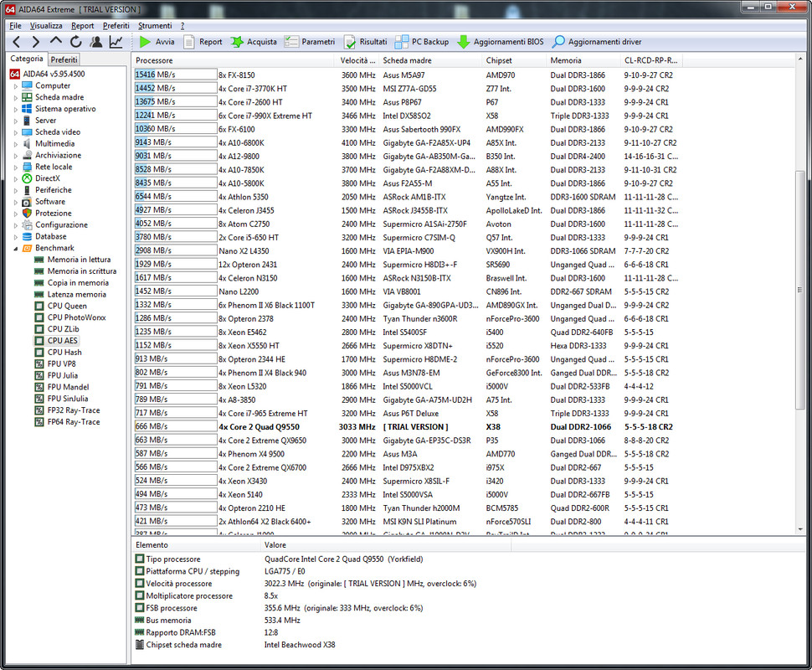Start benchmark with Avvia button

click(157, 42)
